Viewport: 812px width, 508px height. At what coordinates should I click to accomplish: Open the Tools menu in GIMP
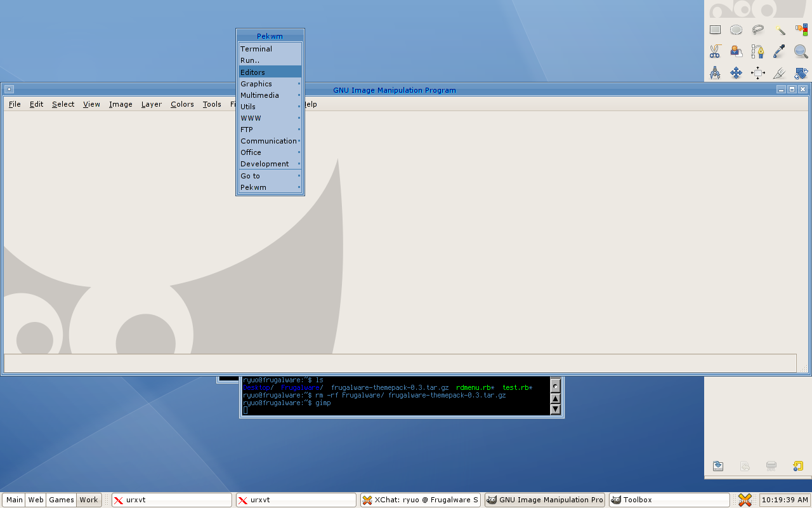[212, 104]
